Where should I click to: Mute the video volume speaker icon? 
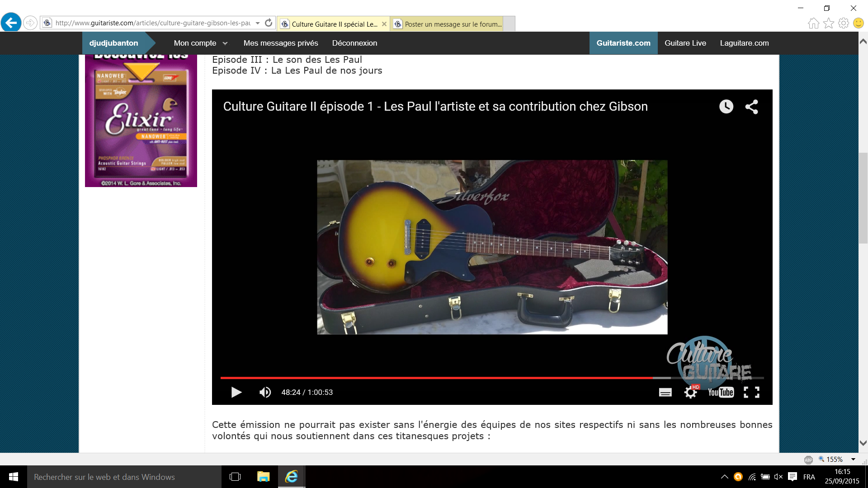tap(265, 392)
